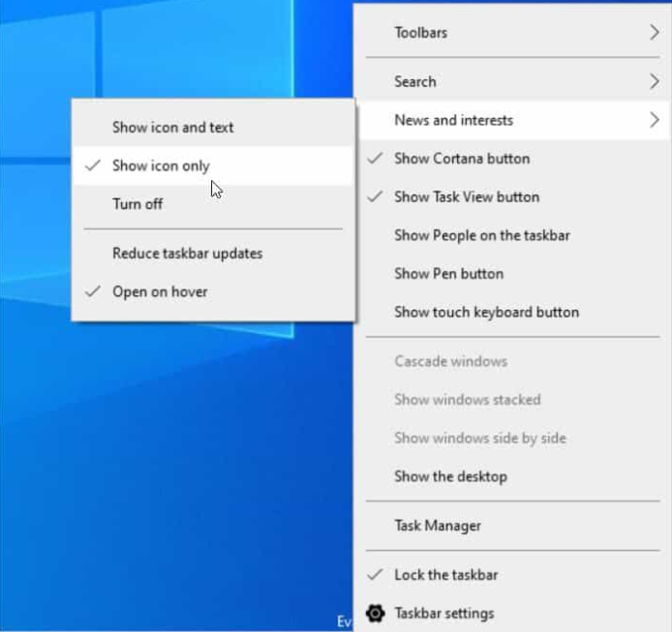This screenshot has height=632, width=672.
Task: Expand the Search submenu arrow
Action: point(654,82)
